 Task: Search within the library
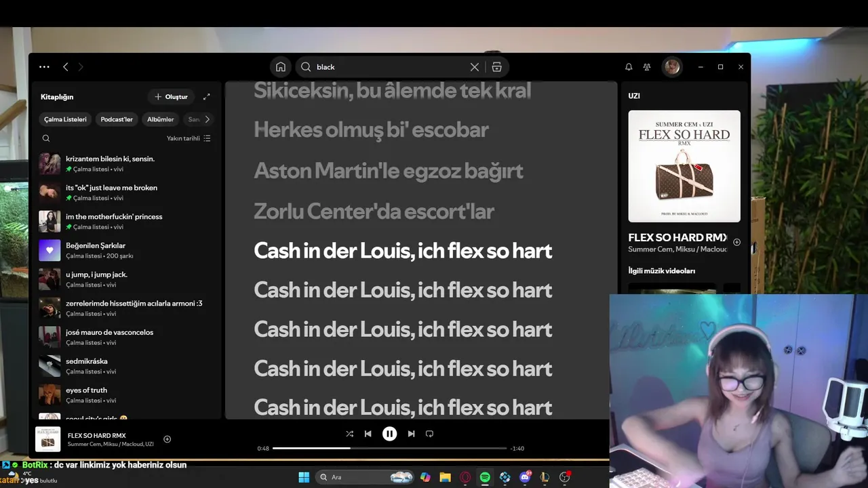(46, 138)
